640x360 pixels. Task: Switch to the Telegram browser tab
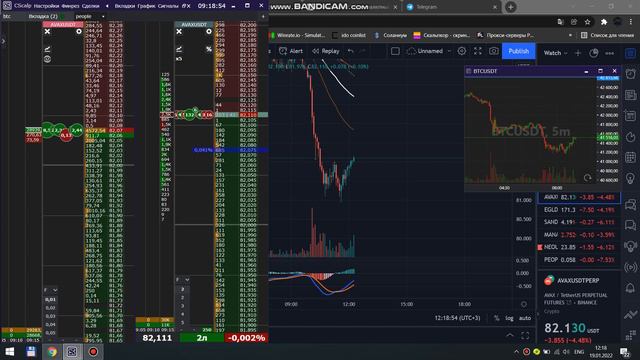point(451,7)
